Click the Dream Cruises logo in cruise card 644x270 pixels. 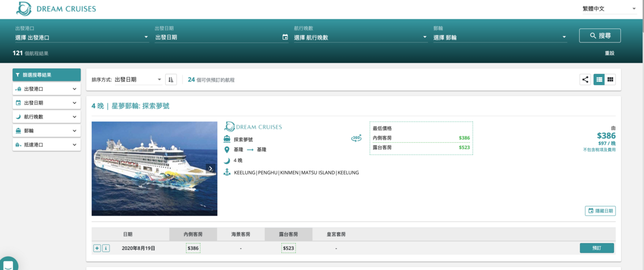[253, 127]
